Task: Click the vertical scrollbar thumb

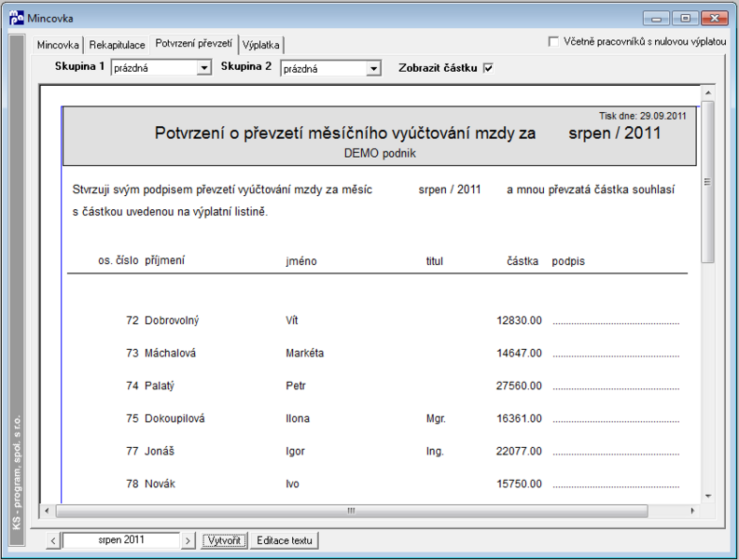Action: point(707,181)
